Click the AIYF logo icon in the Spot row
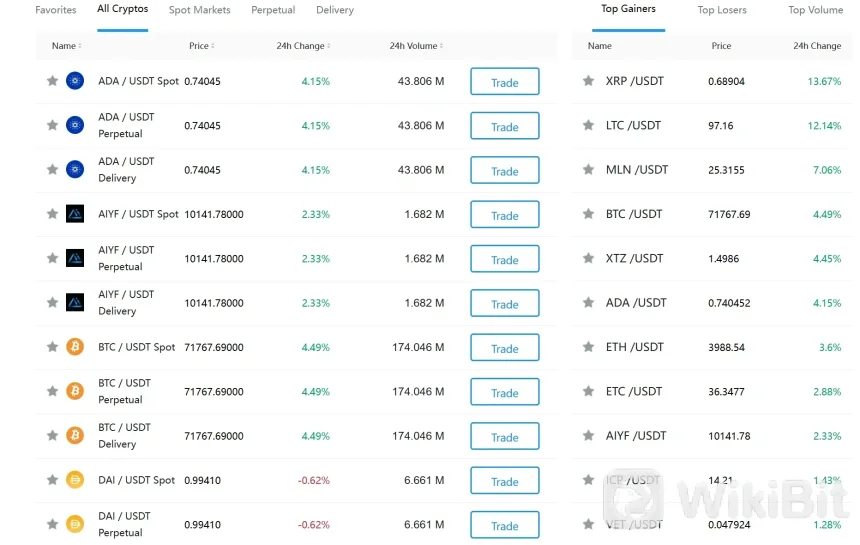Image resolution: width=860 pixels, height=545 pixels. [x=75, y=214]
